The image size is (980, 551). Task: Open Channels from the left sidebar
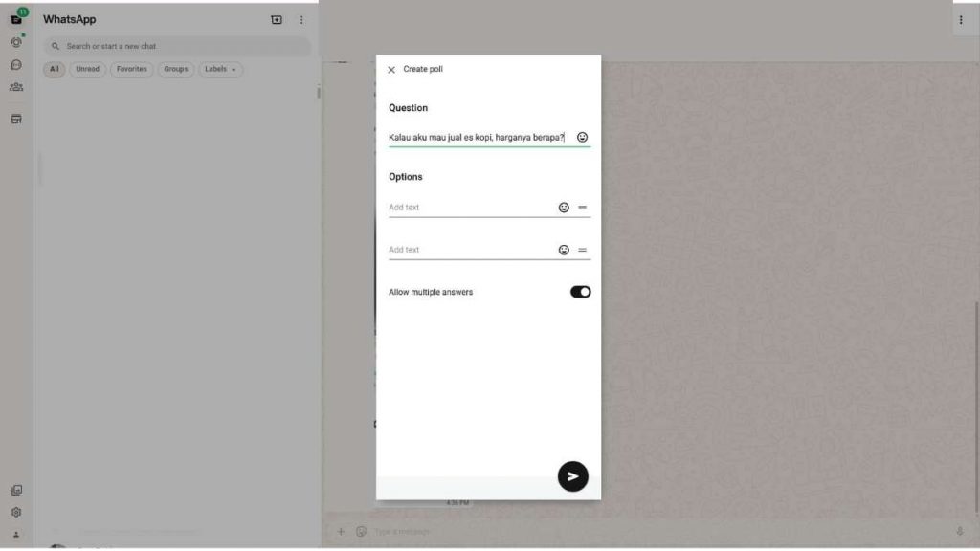[16, 65]
